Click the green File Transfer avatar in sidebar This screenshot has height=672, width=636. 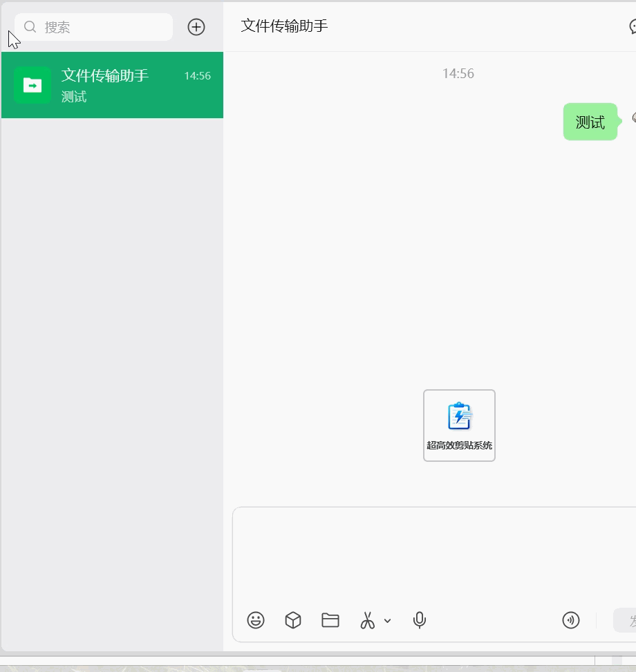[x=32, y=85]
